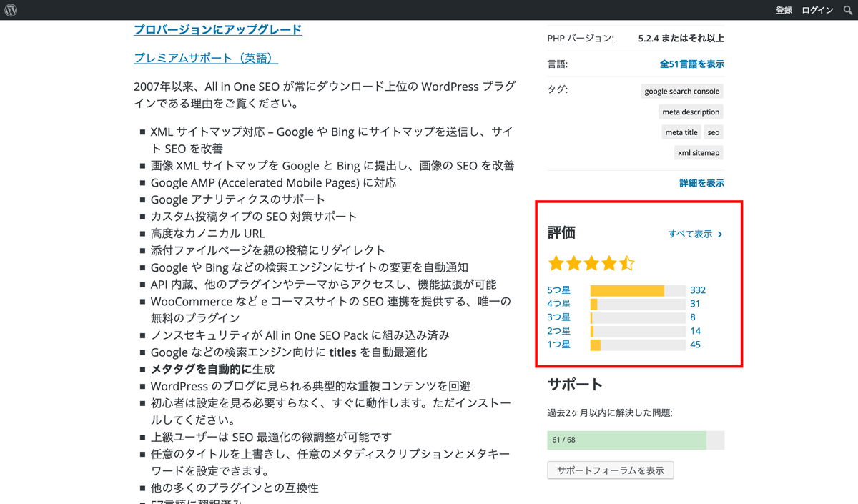The width and height of the screenshot is (858, 504).
Task: Open プレミアムサポート（英語） link
Action: point(206,58)
